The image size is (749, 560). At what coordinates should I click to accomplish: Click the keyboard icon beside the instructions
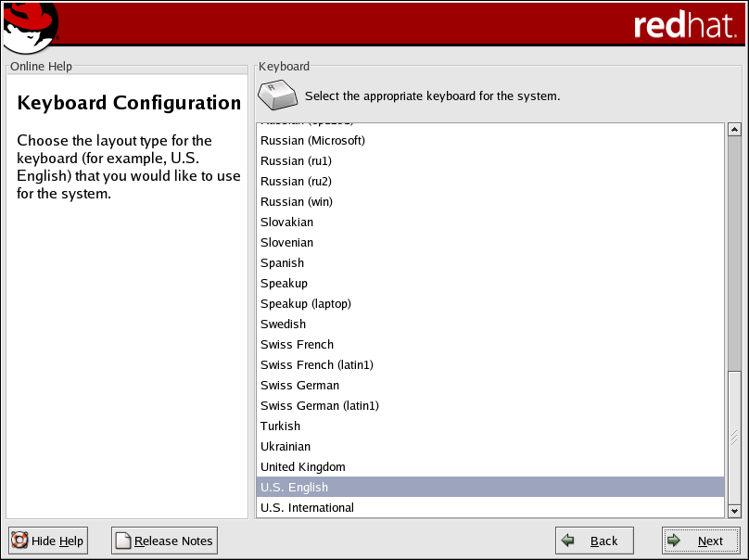tap(276, 95)
